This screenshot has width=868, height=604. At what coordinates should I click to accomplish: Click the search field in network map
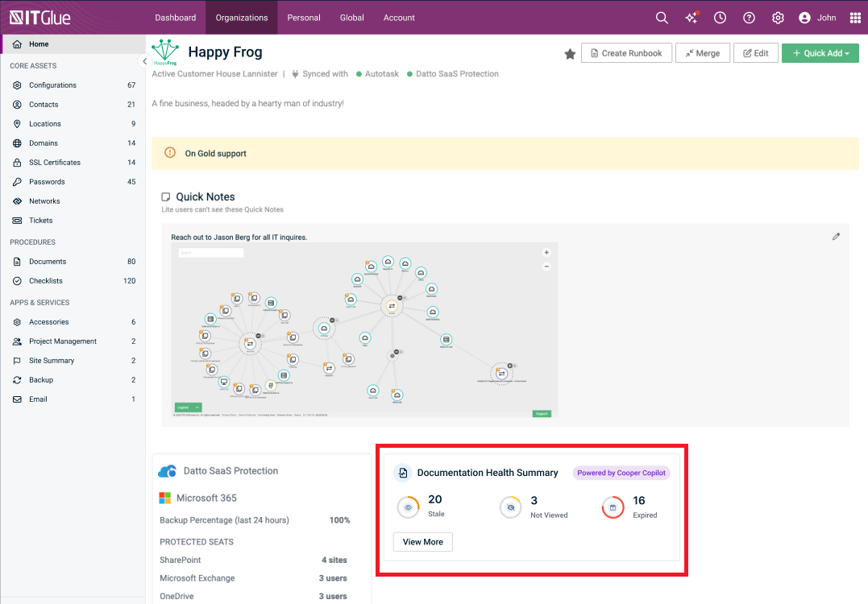pyautogui.click(x=211, y=253)
